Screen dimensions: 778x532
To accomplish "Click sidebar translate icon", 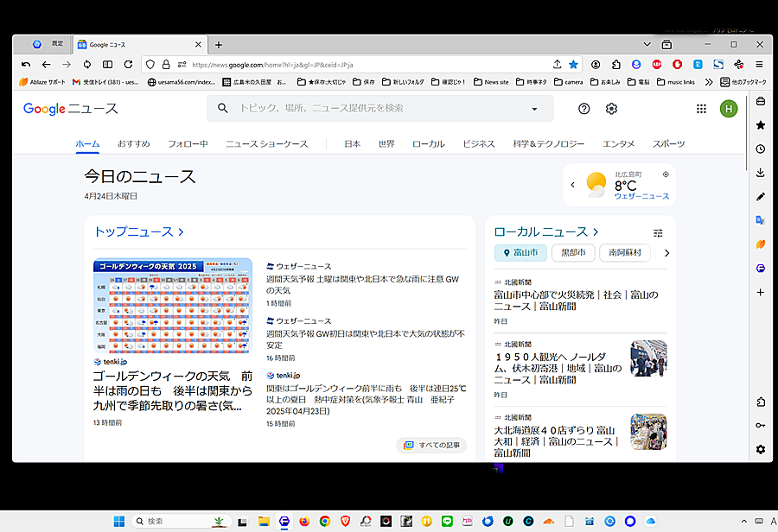I will [x=761, y=220].
